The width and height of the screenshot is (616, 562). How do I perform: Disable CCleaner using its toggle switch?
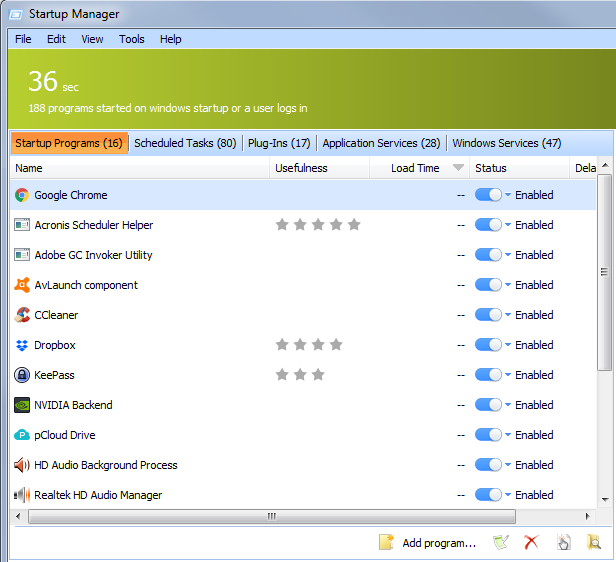pyautogui.click(x=488, y=315)
